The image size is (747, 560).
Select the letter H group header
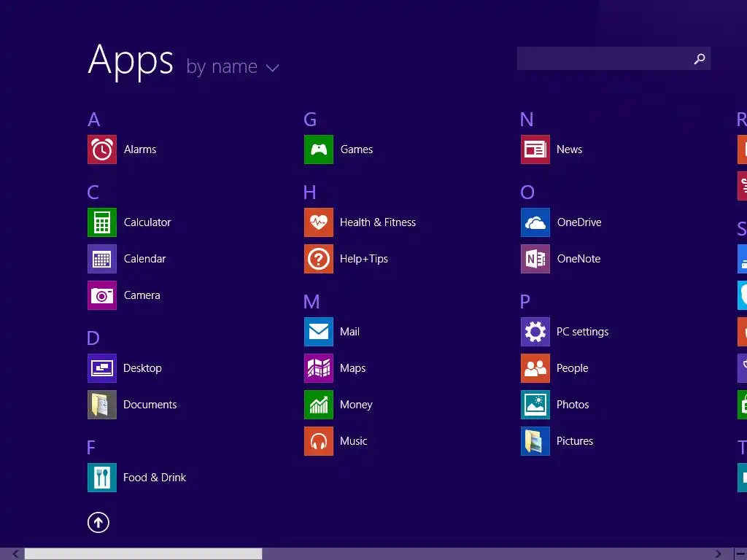pyautogui.click(x=309, y=192)
